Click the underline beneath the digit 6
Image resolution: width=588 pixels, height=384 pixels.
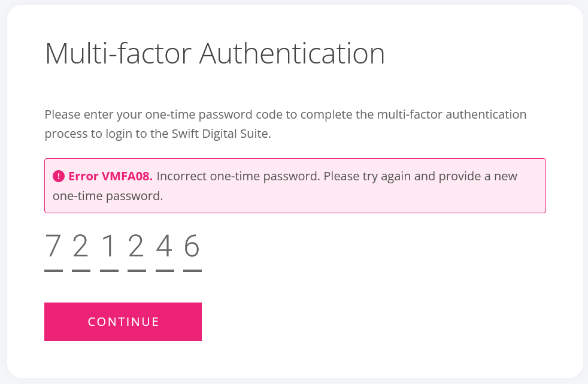pos(194,270)
